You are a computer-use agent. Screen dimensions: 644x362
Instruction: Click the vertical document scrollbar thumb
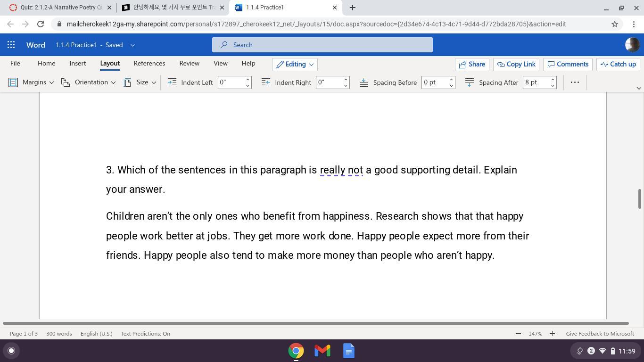tap(640, 198)
